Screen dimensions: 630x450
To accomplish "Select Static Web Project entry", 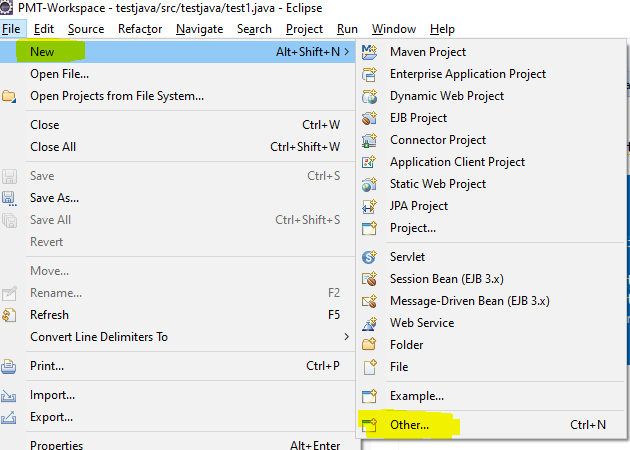I will [x=491, y=184].
